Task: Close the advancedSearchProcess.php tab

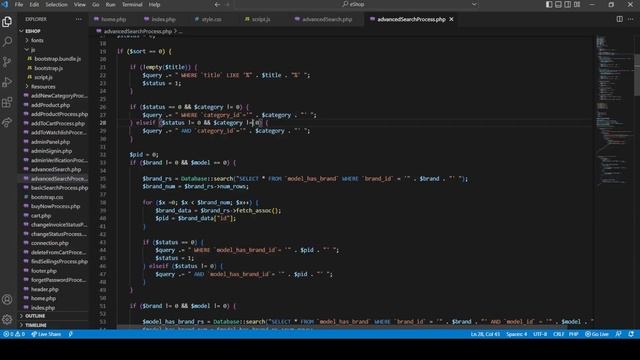Action: [451, 19]
